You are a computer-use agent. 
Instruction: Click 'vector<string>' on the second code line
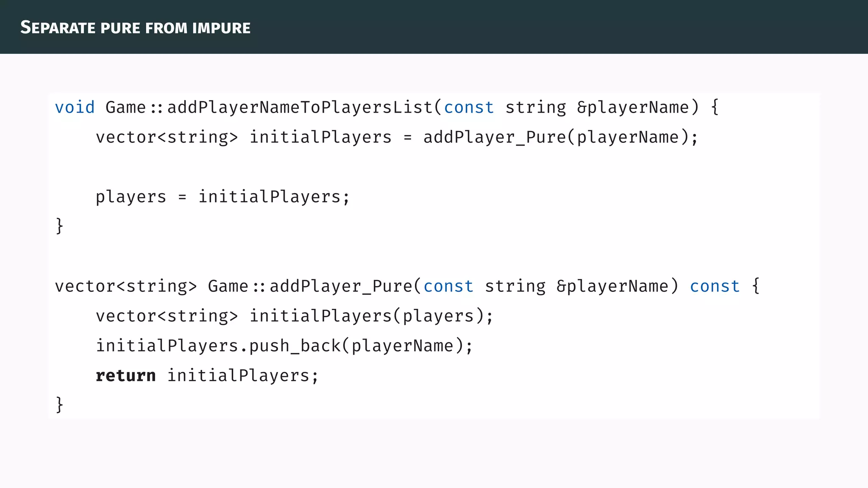pyautogui.click(x=167, y=137)
